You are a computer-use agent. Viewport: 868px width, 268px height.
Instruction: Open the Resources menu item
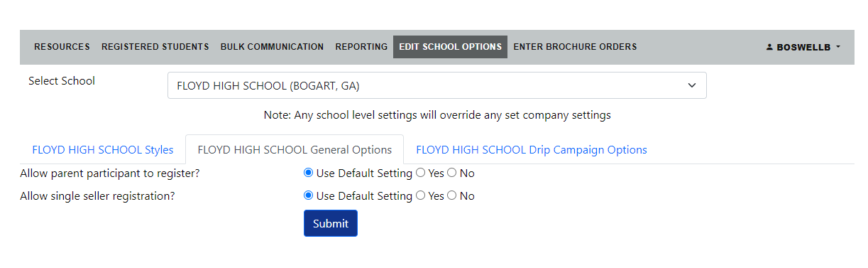(62, 47)
